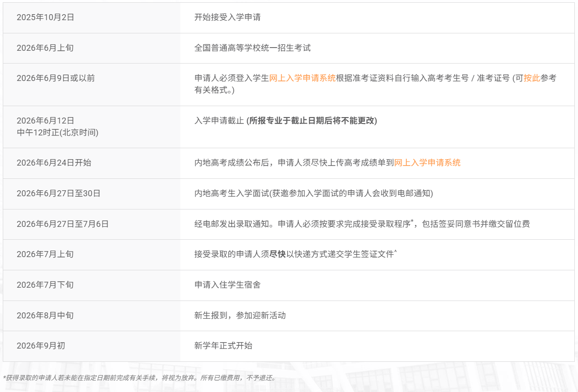The image size is (578, 392).
Task: Click the bold 尽快 word in visa row
Action: pyautogui.click(x=277, y=254)
